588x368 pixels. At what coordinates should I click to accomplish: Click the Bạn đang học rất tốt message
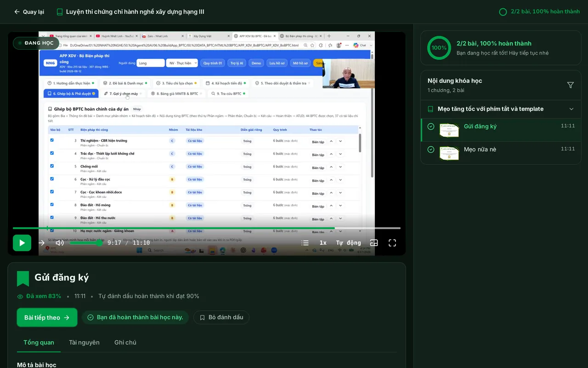click(x=503, y=53)
